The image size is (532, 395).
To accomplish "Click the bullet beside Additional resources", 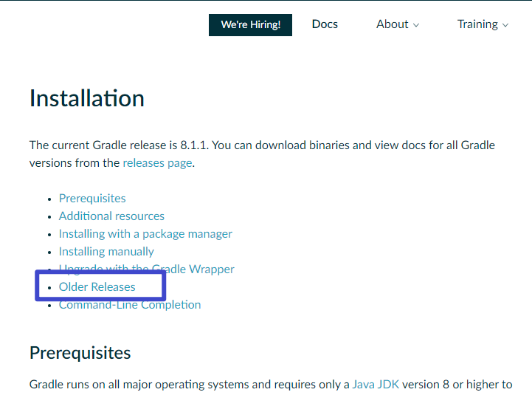I will (x=49, y=216).
